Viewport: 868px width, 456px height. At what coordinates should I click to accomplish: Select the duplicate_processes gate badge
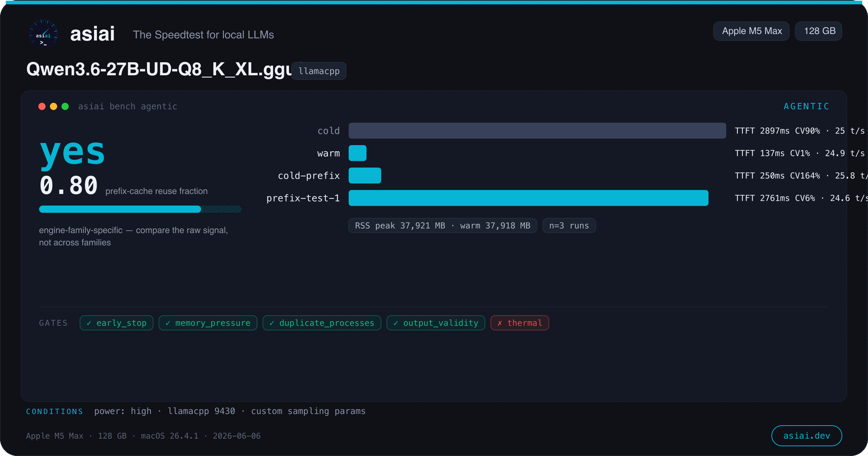(x=322, y=323)
